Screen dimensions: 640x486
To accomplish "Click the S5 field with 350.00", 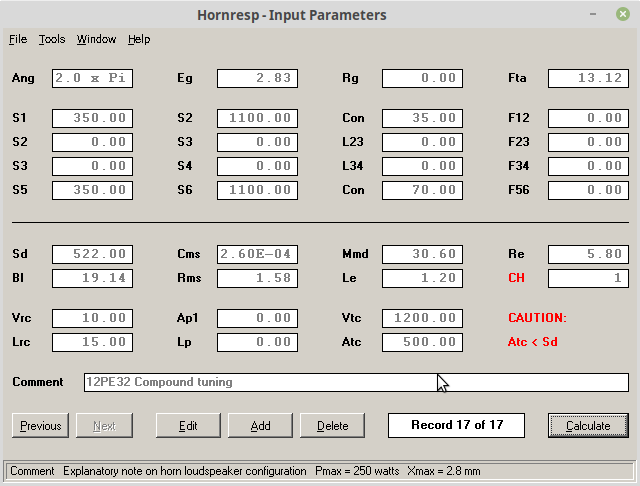I will click(92, 190).
